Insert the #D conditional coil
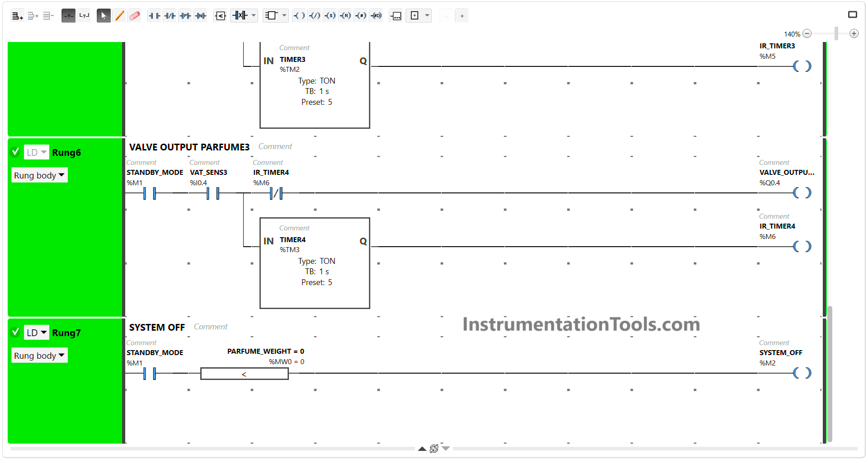The image size is (868, 459). click(x=376, y=16)
